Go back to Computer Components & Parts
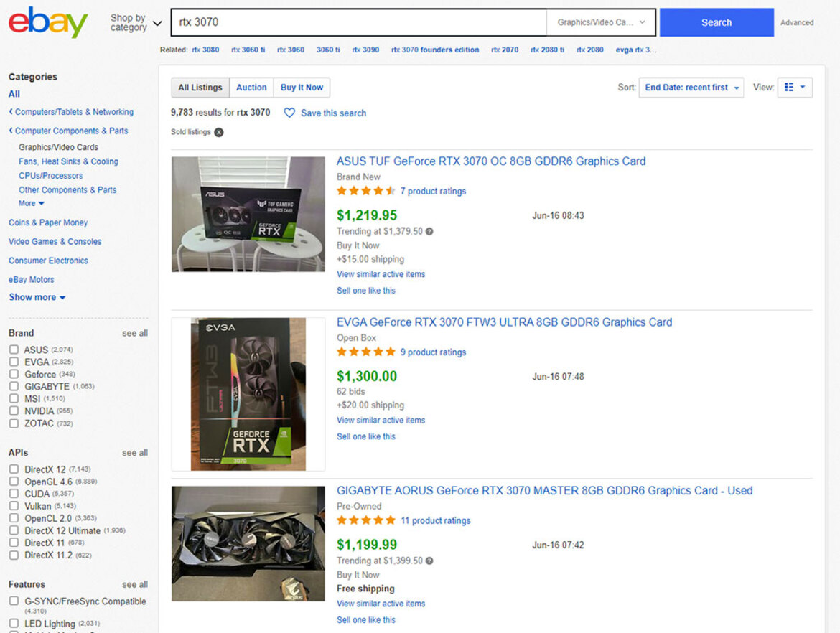 click(x=69, y=131)
